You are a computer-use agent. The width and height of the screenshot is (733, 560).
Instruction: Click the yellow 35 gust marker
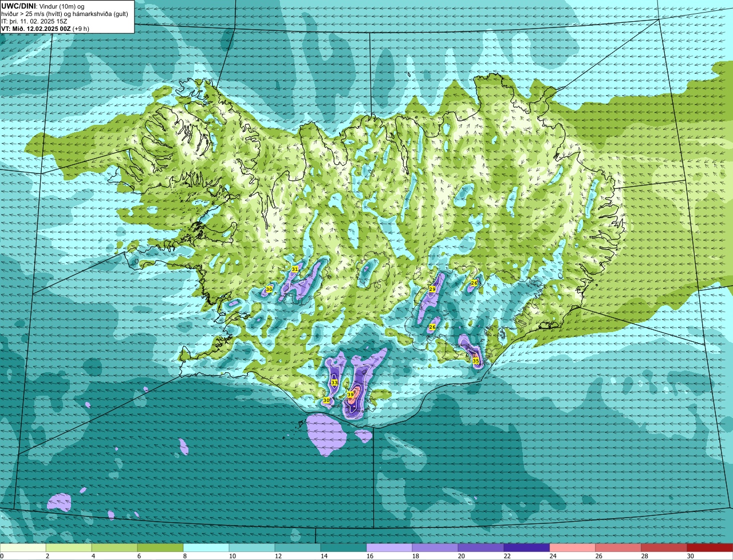point(476,361)
